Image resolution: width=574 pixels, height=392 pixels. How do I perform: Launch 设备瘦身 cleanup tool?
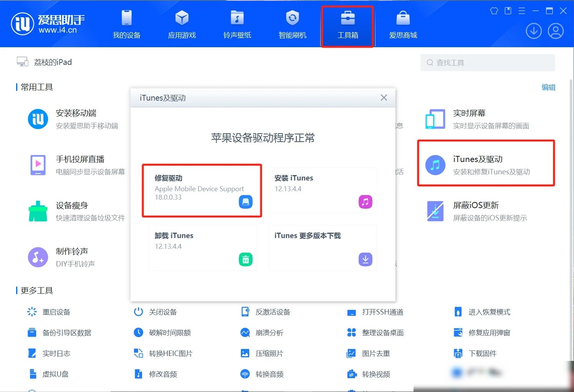coord(76,211)
